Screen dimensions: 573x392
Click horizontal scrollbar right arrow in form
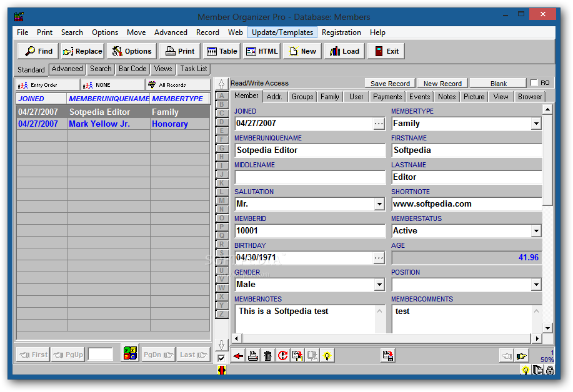(x=537, y=338)
